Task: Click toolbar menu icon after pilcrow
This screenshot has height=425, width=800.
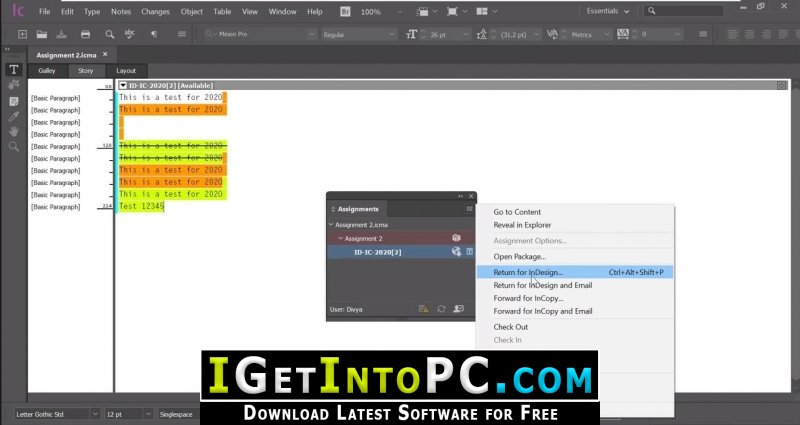Action: (x=182, y=34)
